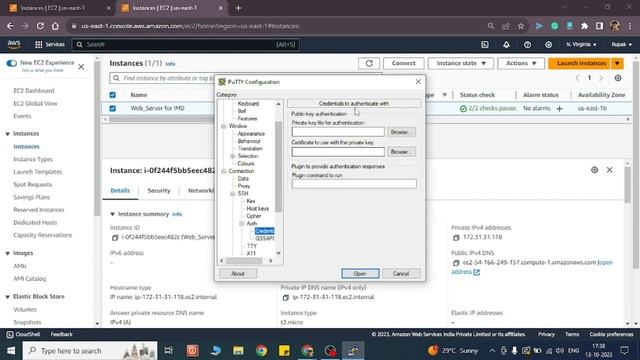Collapse the SSH node in PuTTY tree
Viewport: 640px width, 360px height.
[x=233, y=194]
